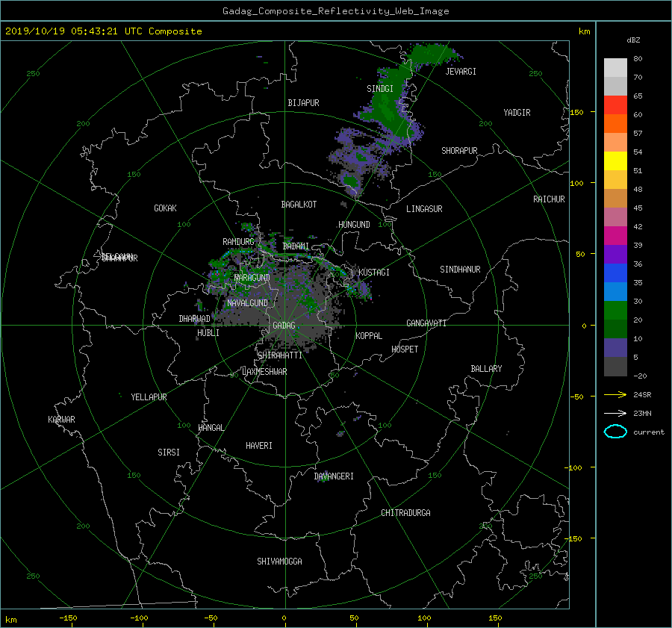The height and width of the screenshot is (628, 672).
Task: Click the white 23MN arrow icon
Action: (x=615, y=413)
